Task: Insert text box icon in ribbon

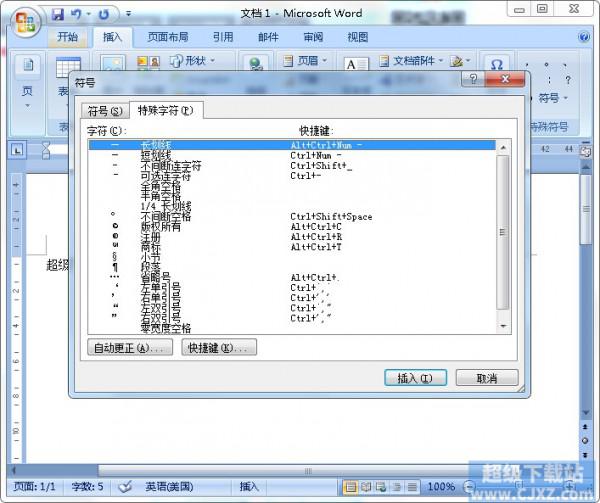Action: 356,63
